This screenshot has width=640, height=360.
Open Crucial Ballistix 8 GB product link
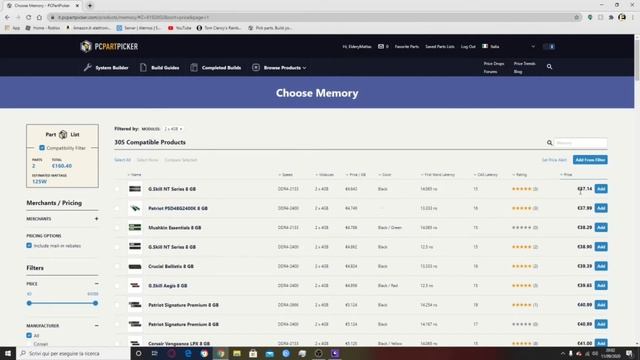pyautogui.click(x=171, y=266)
